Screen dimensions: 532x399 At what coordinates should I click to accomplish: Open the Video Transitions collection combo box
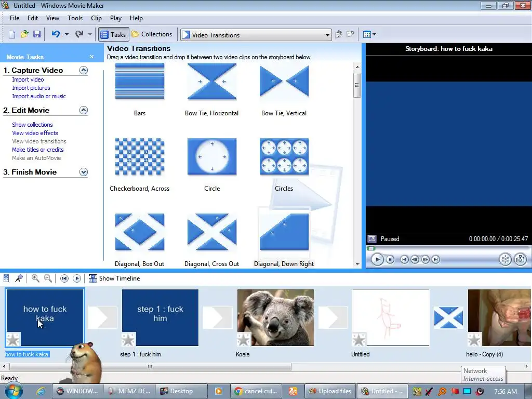coord(256,35)
